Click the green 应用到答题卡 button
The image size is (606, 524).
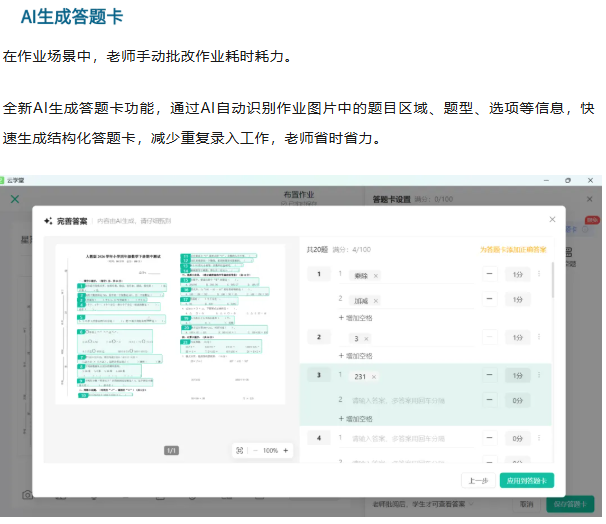click(527, 481)
